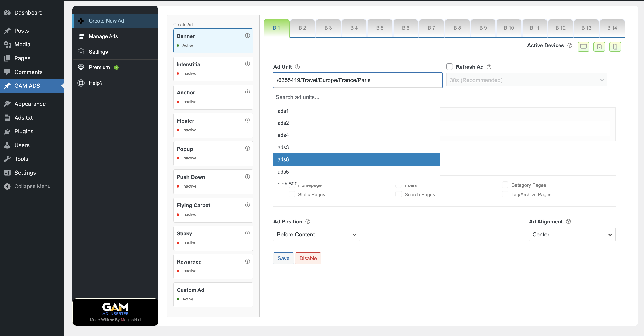Image resolution: width=644 pixels, height=336 pixels.
Task: Toggle the mobile phone device icon
Action: pos(615,47)
